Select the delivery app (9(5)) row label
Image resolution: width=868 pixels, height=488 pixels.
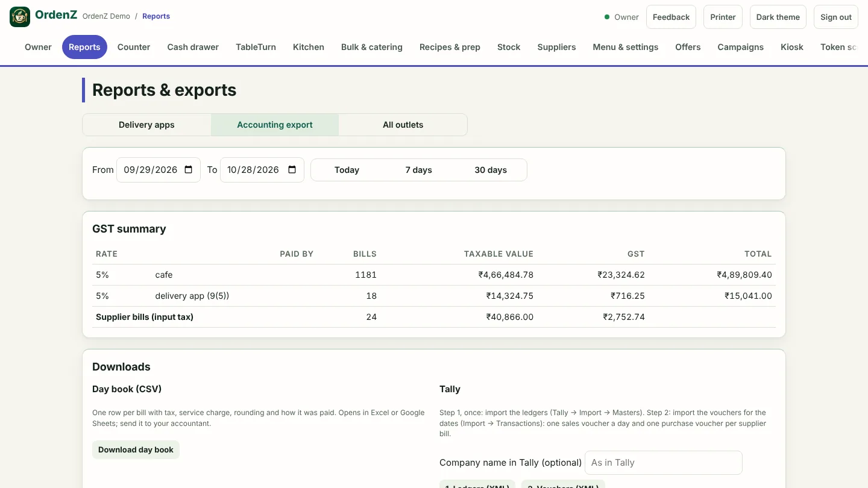click(x=192, y=296)
